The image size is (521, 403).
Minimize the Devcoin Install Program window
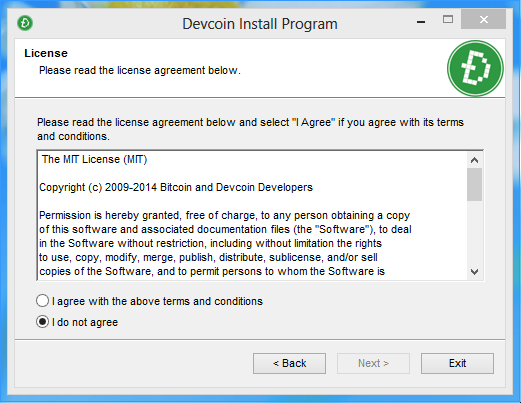click(421, 21)
